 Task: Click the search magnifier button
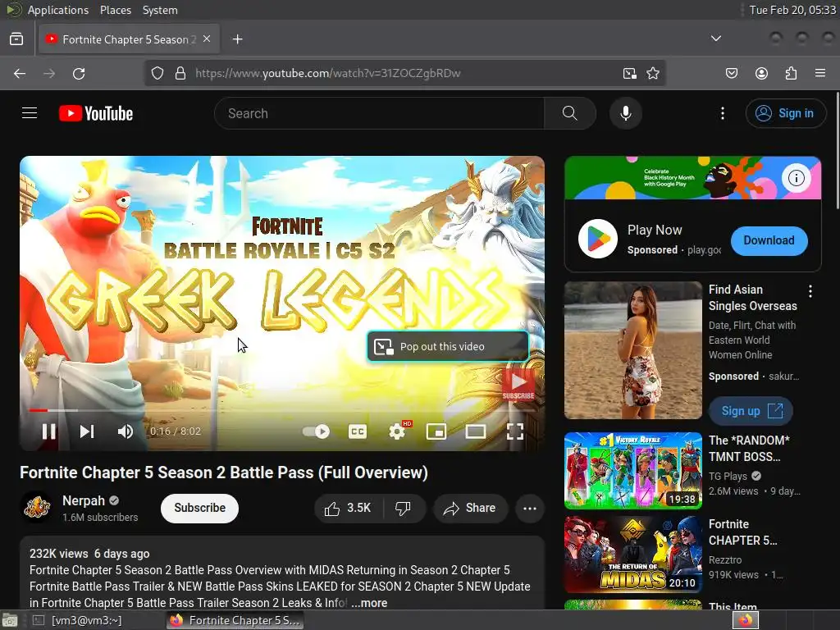(570, 113)
